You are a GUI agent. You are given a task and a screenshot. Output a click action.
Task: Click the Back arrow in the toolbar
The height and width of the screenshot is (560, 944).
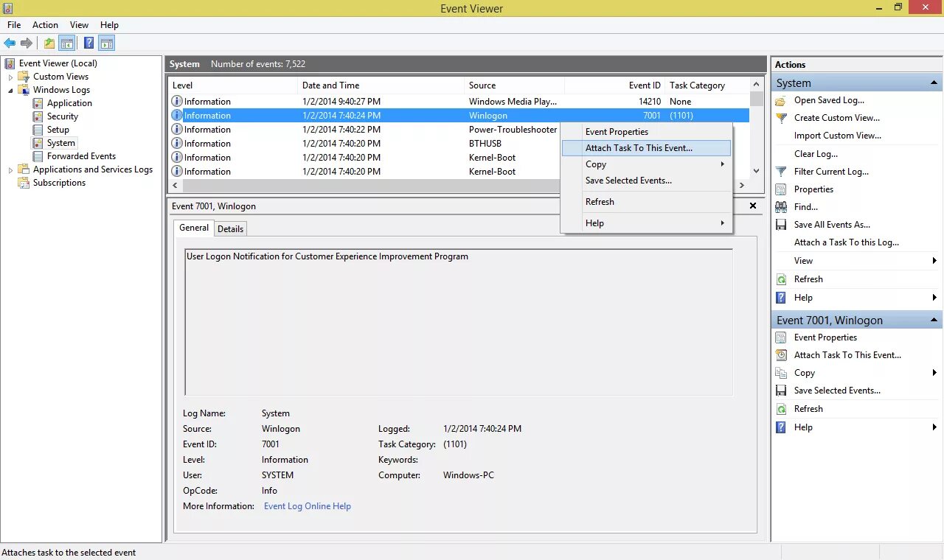10,43
